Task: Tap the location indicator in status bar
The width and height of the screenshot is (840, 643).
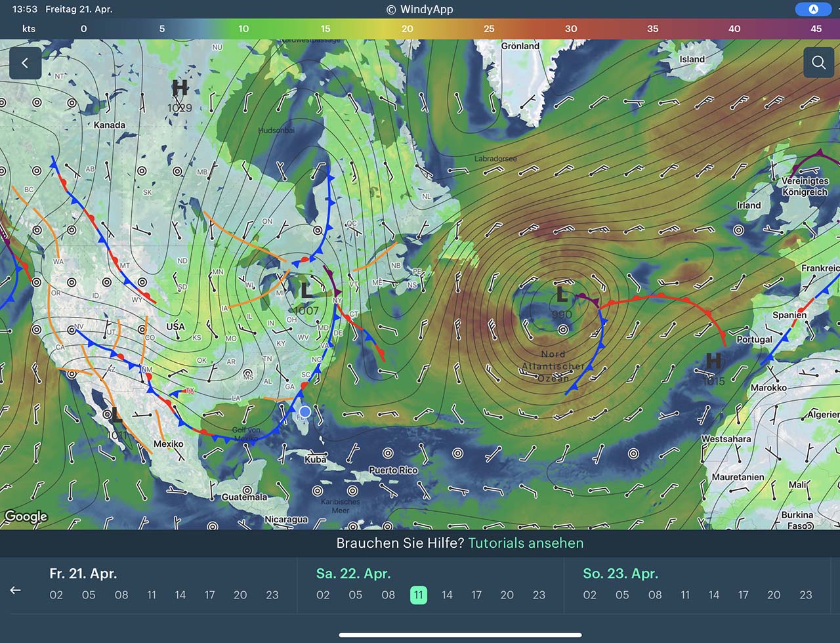Action: [813, 9]
